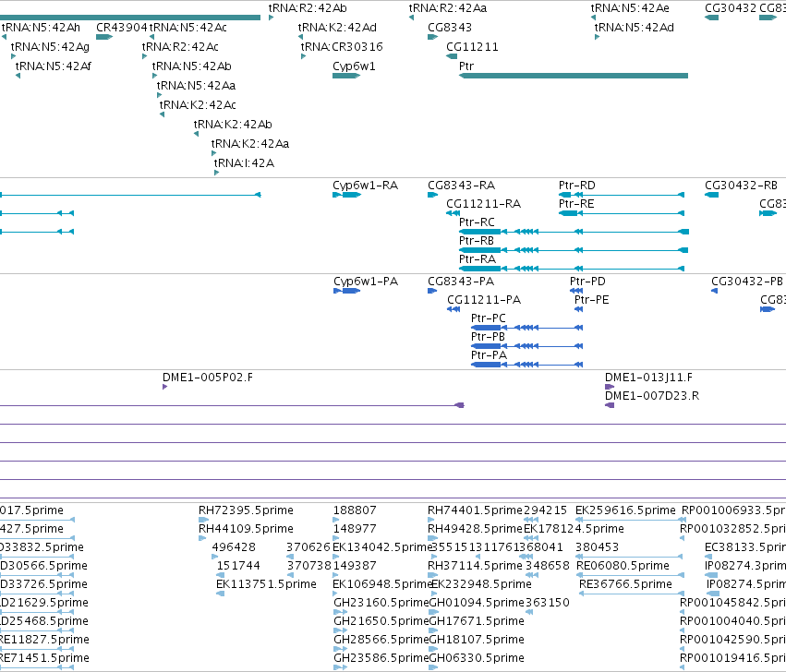Open the Cyp6w1-RA transcript label
The height and width of the screenshot is (672, 786).
pyautogui.click(x=366, y=186)
